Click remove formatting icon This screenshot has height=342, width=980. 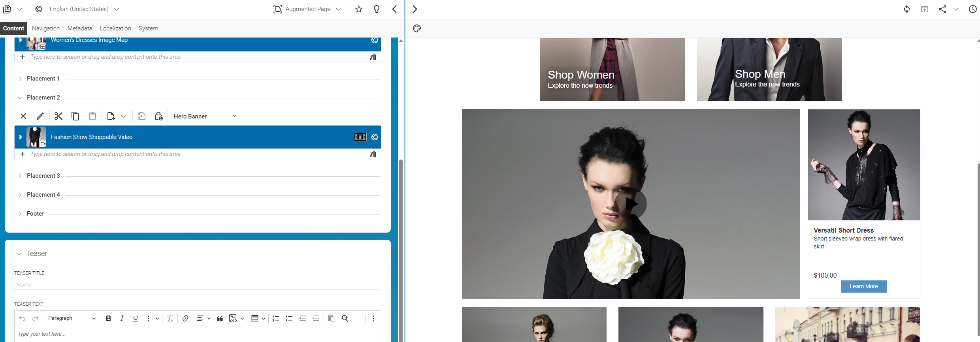[x=170, y=318]
